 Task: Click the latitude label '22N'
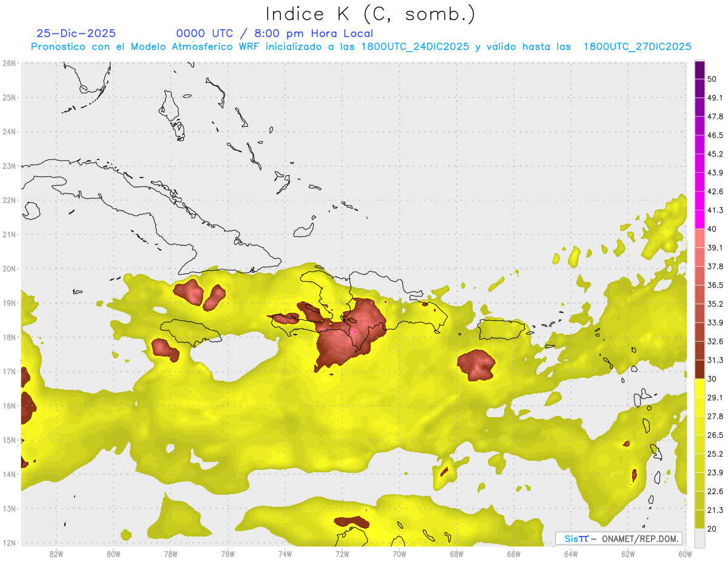(x=8, y=200)
